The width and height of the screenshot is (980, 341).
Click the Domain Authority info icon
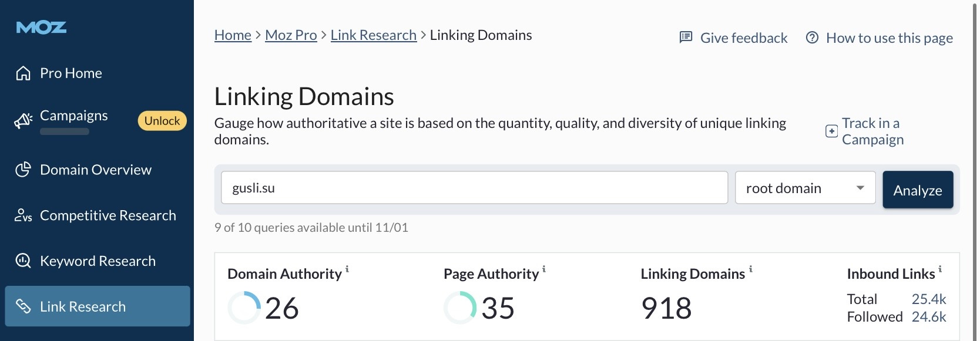click(x=347, y=269)
